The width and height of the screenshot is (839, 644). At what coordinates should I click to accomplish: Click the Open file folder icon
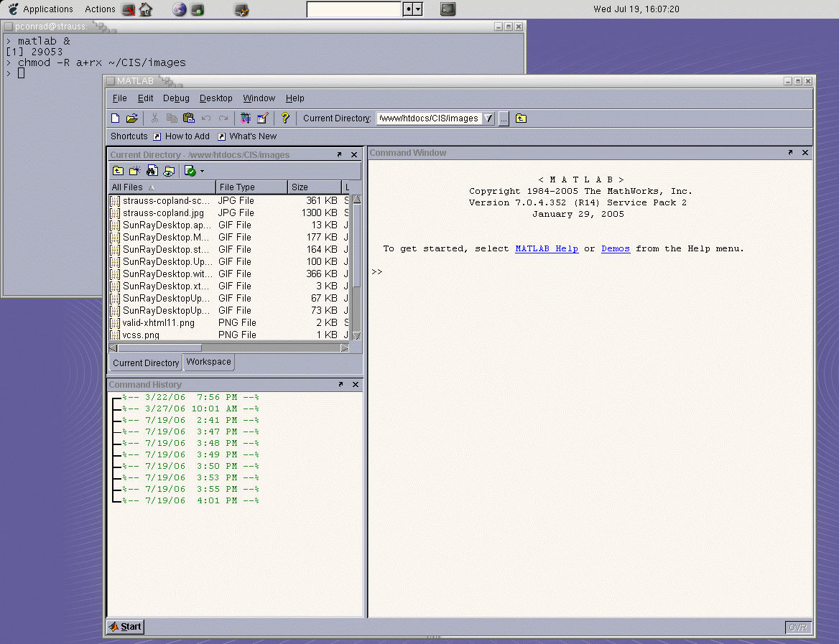click(x=131, y=118)
